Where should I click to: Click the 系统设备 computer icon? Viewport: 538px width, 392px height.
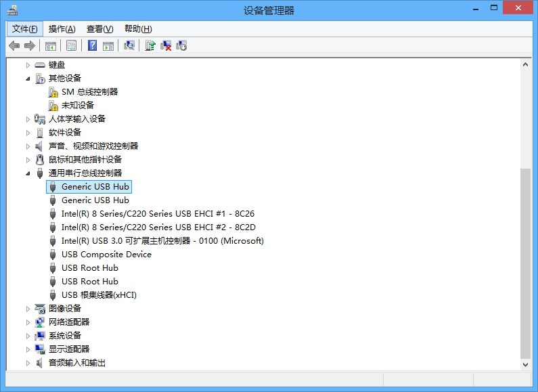click(x=40, y=336)
